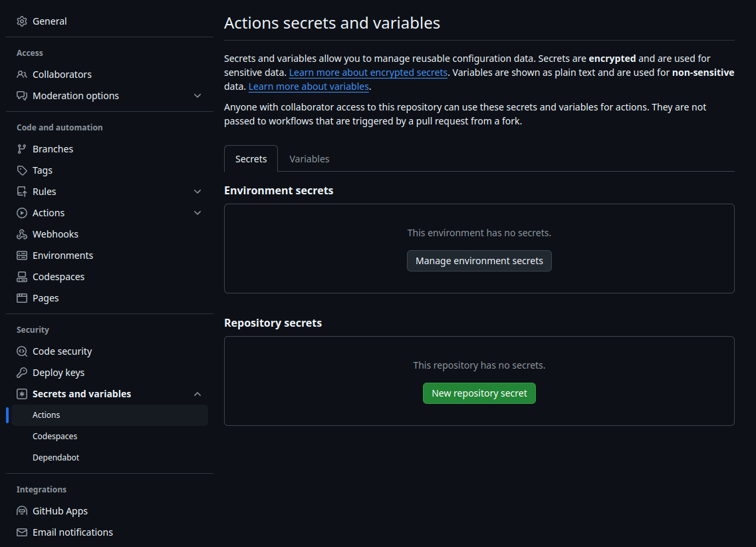Open Collaborators via its people icon
Viewport: 756px width, 547px height.
pos(22,75)
